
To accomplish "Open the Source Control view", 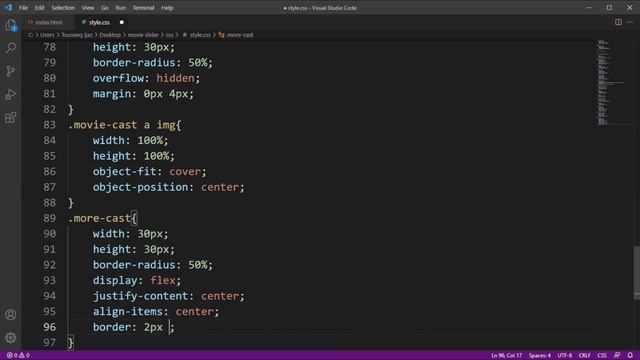I will point(11,71).
